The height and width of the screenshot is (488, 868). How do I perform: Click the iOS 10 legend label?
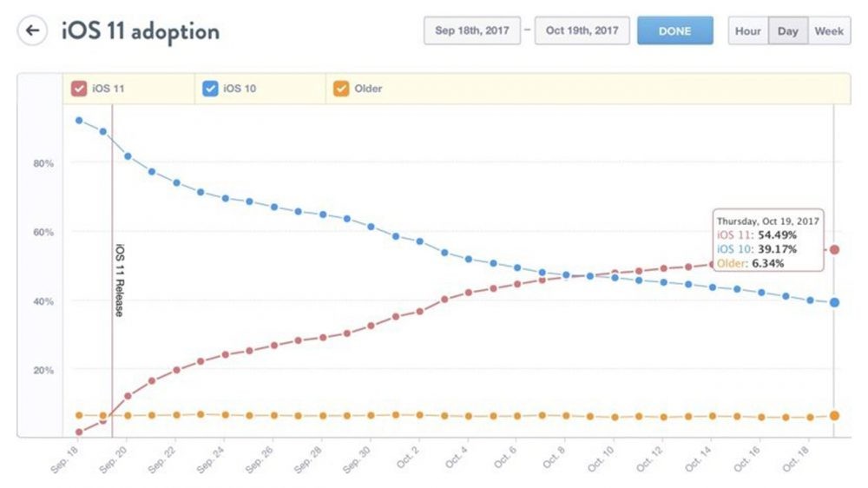[239, 89]
